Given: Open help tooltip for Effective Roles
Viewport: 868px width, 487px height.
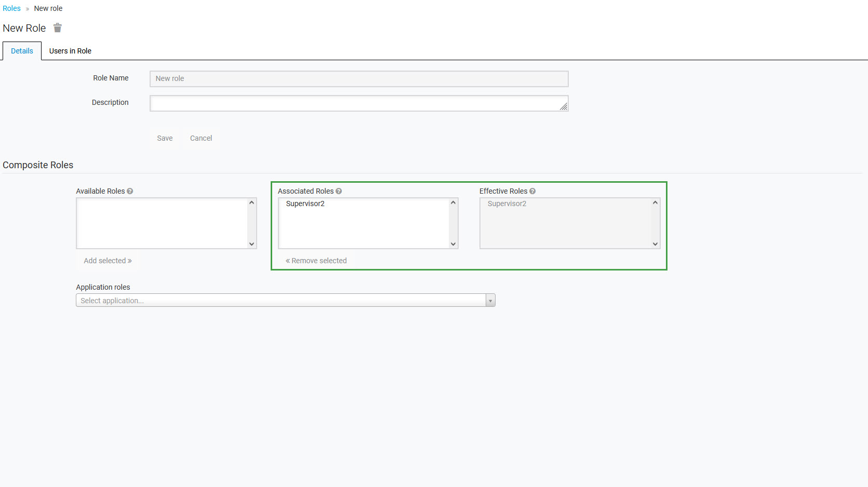Looking at the screenshot, I should 532,191.
